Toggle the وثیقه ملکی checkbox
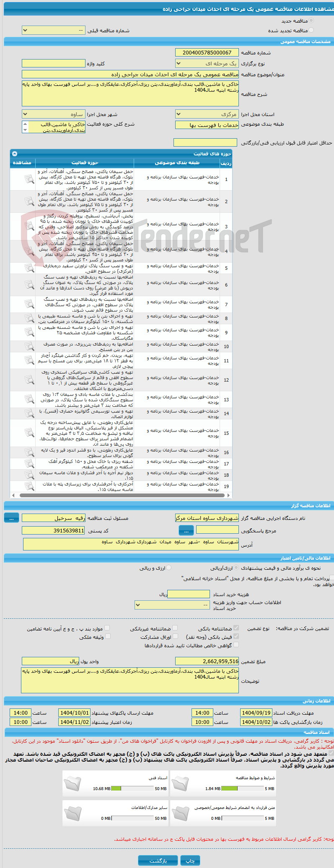The image size is (334, 868). pyautogui.click(x=108, y=636)
